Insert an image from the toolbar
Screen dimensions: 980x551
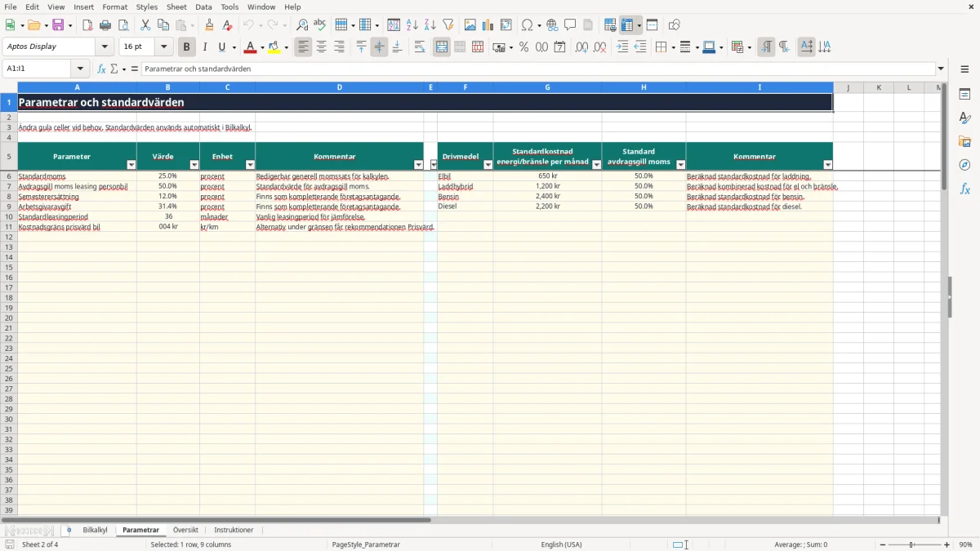(470, 25)
